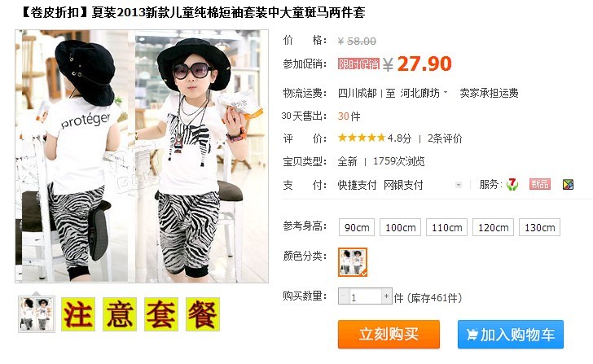The width and height of the screenshot is (593, 364).
Task: Choose the 130cm height option
Action: pos(540,227)
